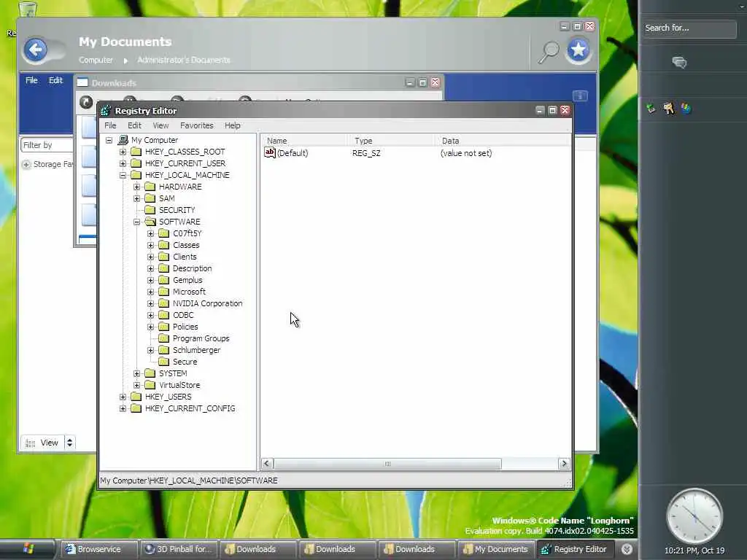747x560 pixels.
Task: Open the Registry Editor Help menu
Action: 233,125
